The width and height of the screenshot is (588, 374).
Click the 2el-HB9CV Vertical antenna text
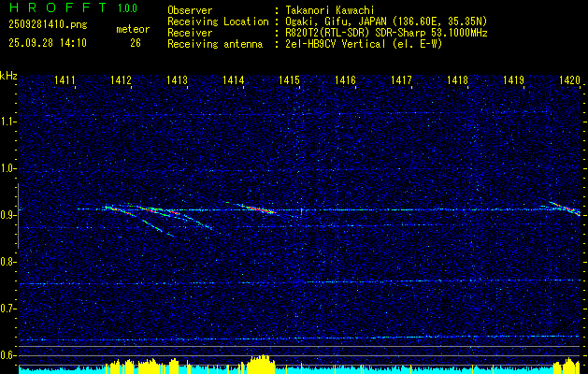pyautogui.click(x=364, y=44)
